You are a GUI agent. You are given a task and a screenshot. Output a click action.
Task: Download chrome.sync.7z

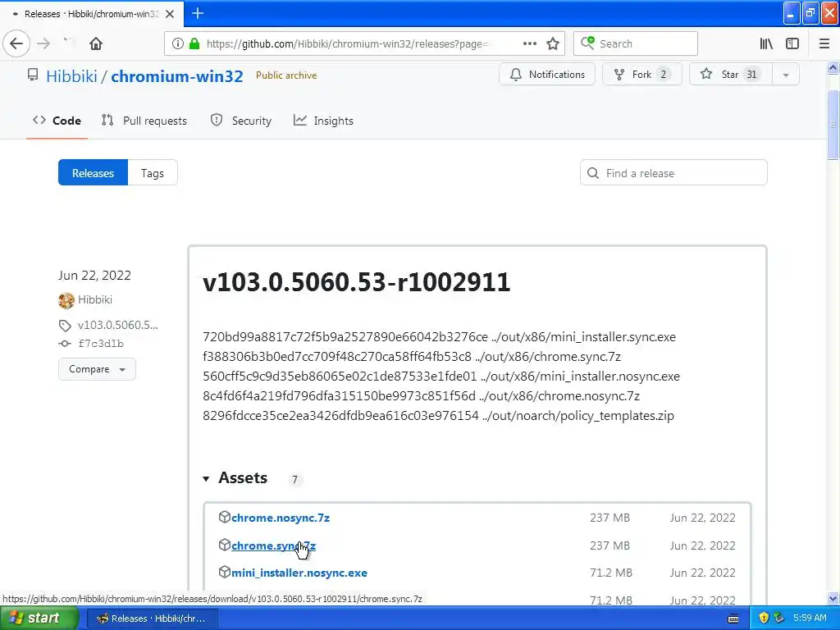tap(273, 546)
